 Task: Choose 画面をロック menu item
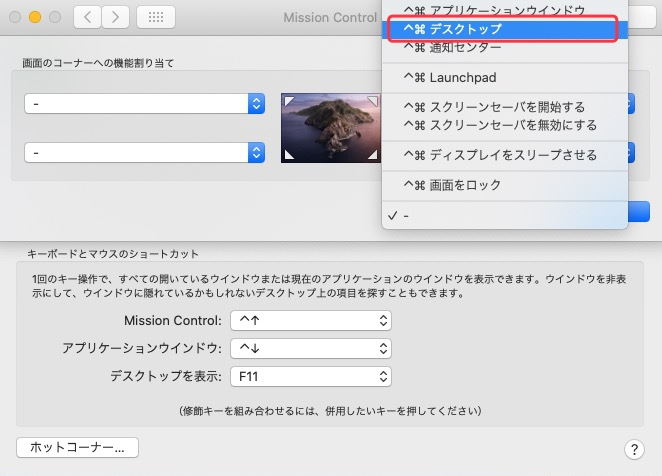pyautogui.click(x=505, y=185)
